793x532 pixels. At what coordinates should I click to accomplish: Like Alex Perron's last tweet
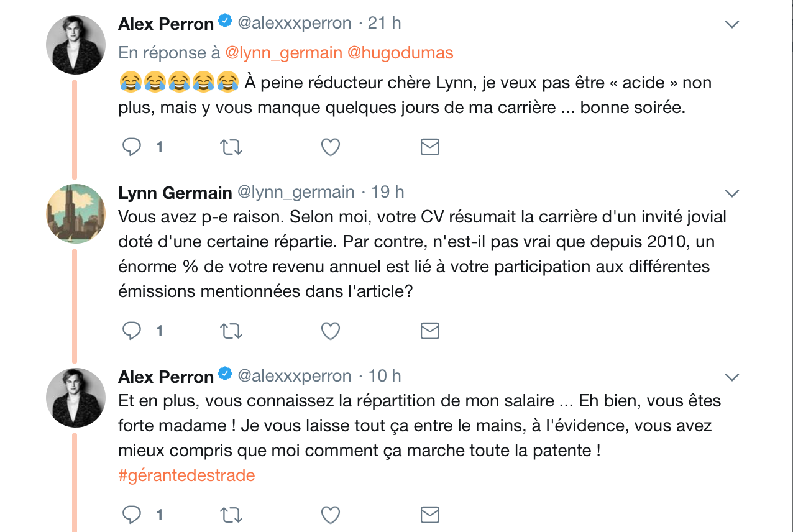pyautogui.click(x=330, y=515)
